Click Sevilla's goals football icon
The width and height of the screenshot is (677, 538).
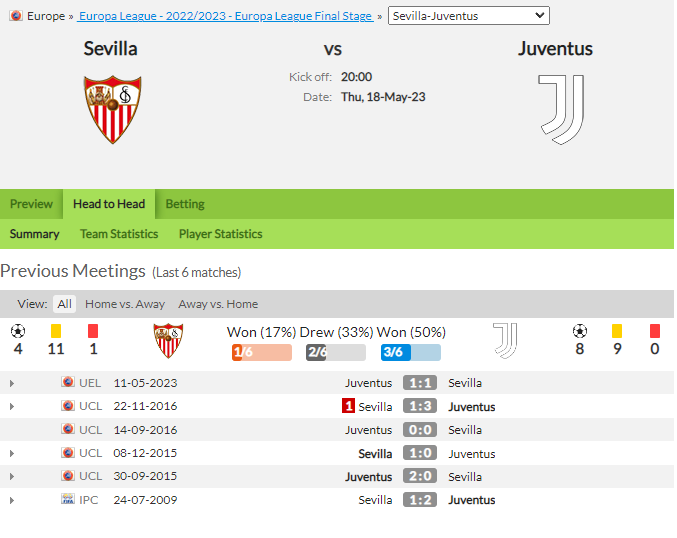18,331
